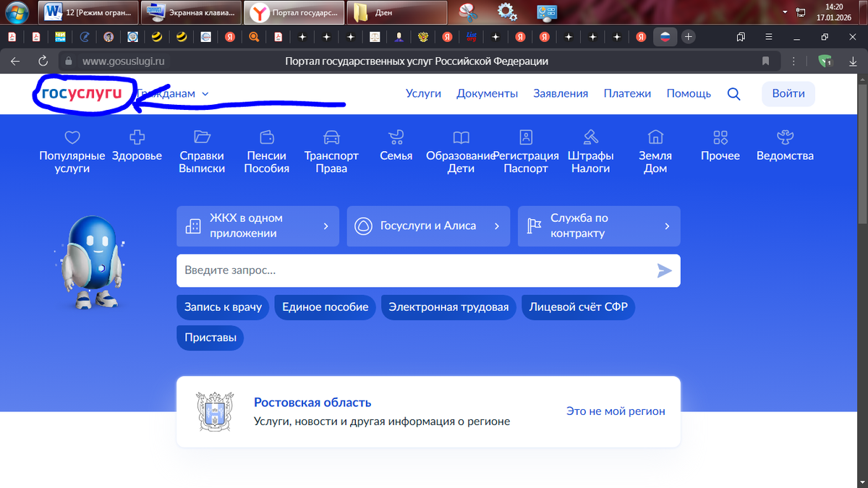Click the Введите запрос search field
This screenshot has width=868, height=488.
(x=428, y=270)
